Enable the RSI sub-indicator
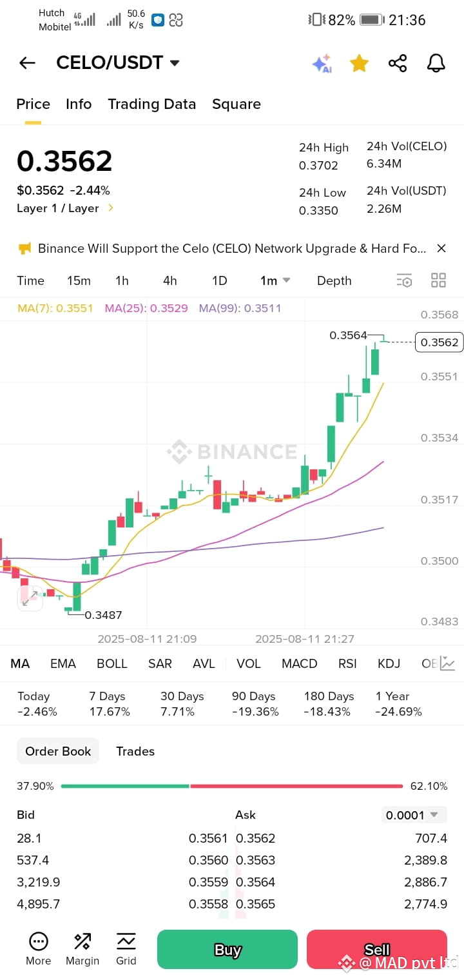Image resolution: width=464 pixels, height=980 pixels. coord(347,663)
